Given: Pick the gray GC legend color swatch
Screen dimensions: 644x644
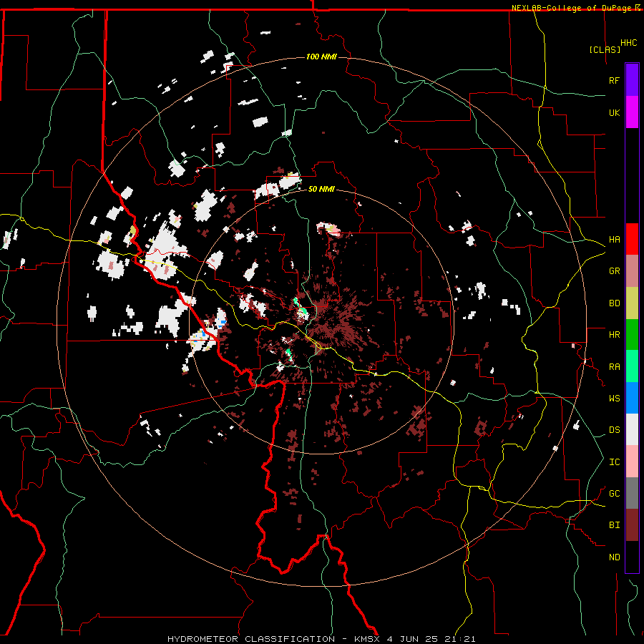Looking at the screenshot, I should pos(632,493).
